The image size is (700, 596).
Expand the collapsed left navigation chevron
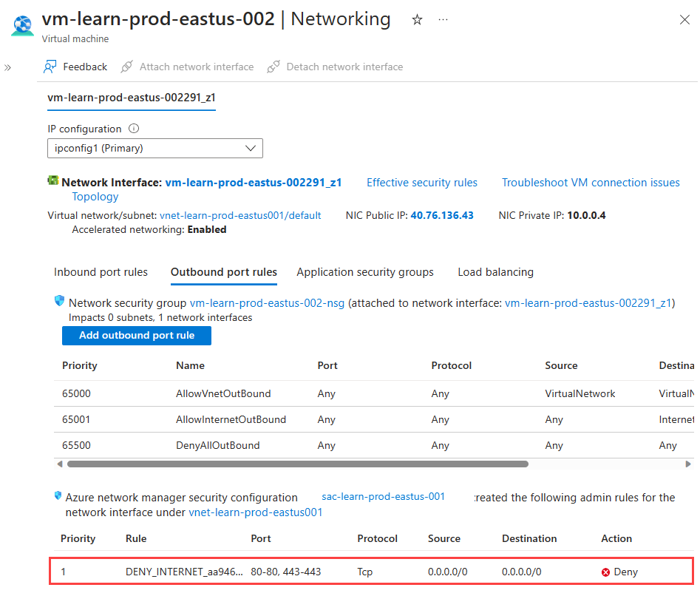coord(7,67)
